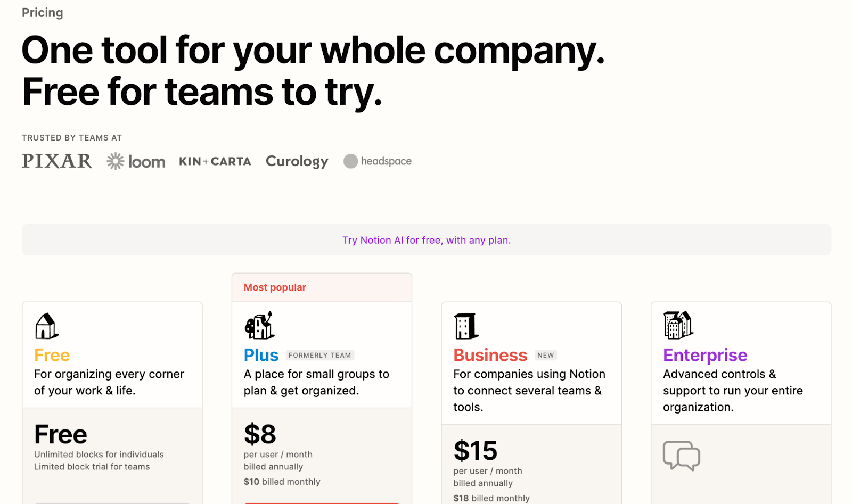This screenshot has height=504, width=852.
Task: Click the Enterprise chat bubbles icon
Action: pos(681,456)
